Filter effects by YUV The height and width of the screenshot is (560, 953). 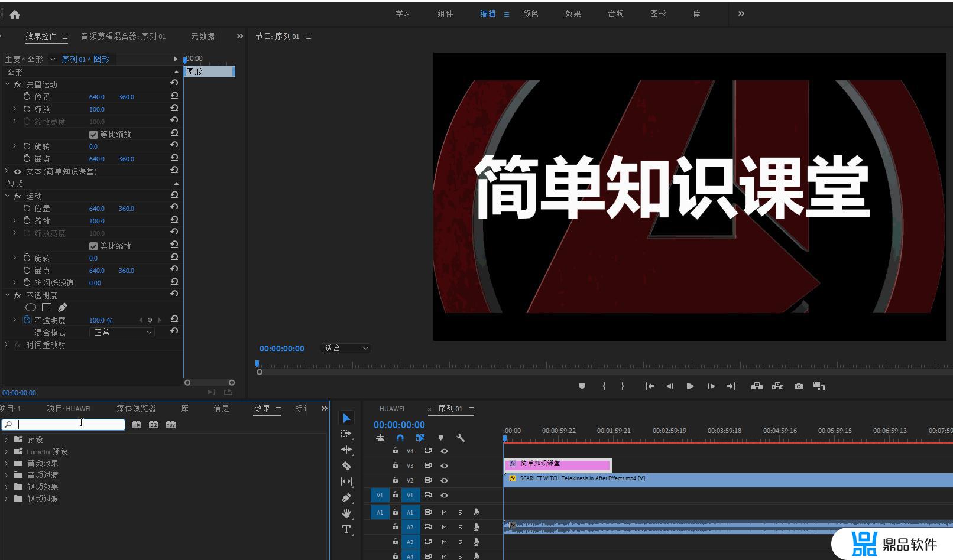[x=171, y=425]
